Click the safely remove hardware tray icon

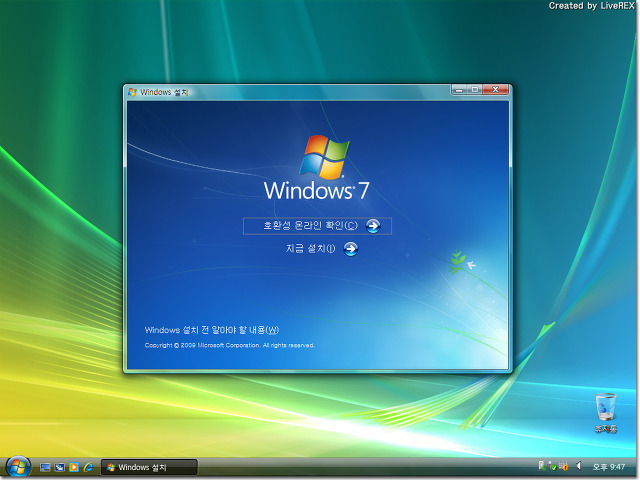pos(552,466)
